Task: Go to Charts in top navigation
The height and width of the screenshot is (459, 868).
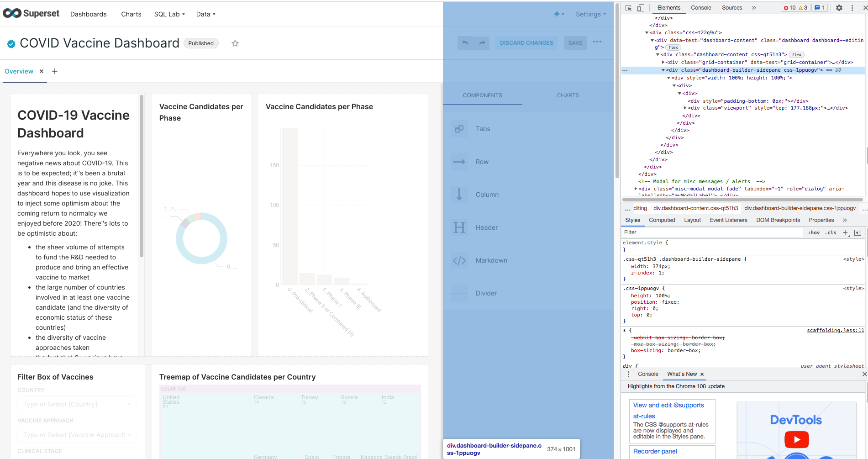Action: [x=131, y=14]
